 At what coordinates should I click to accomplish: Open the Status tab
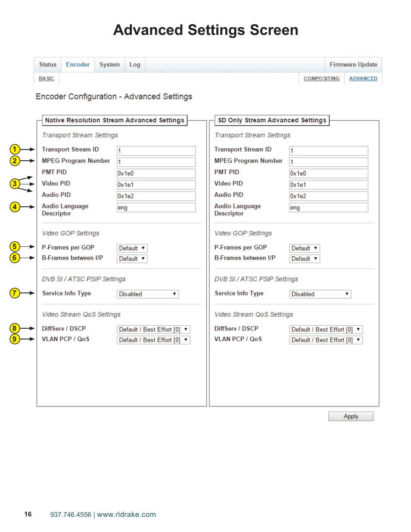coord(48,65)
